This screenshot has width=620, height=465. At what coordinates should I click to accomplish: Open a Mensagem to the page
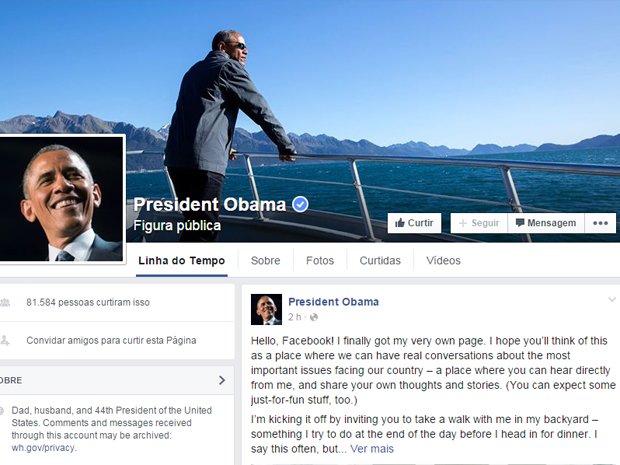[x=546, y=223]
